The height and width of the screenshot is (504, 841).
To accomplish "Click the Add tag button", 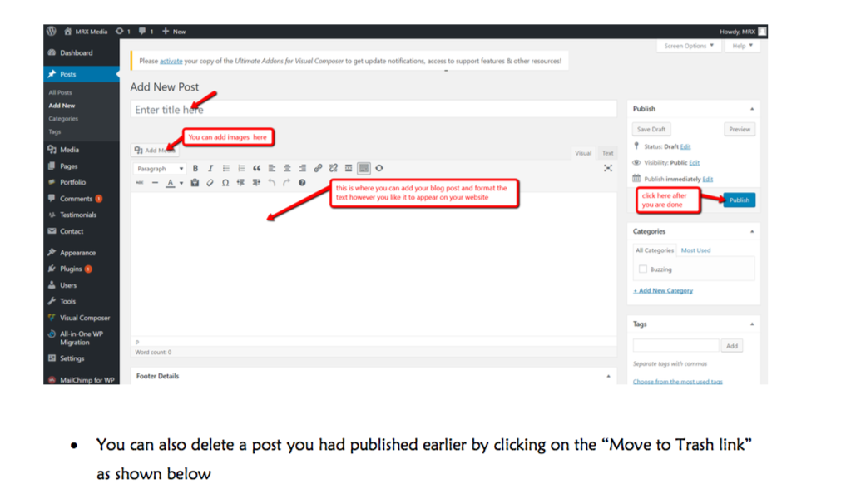I will 731,346.
